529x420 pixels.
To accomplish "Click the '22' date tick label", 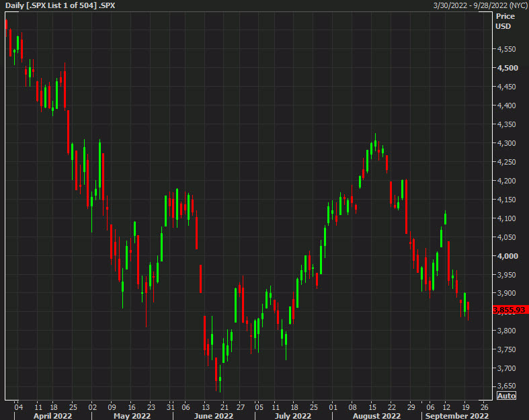I will pyautogui.click(x=391, y=407).
